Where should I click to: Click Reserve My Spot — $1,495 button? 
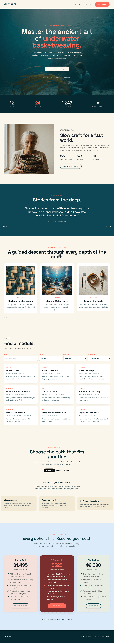pyautogui.click(x=57, y=69)
